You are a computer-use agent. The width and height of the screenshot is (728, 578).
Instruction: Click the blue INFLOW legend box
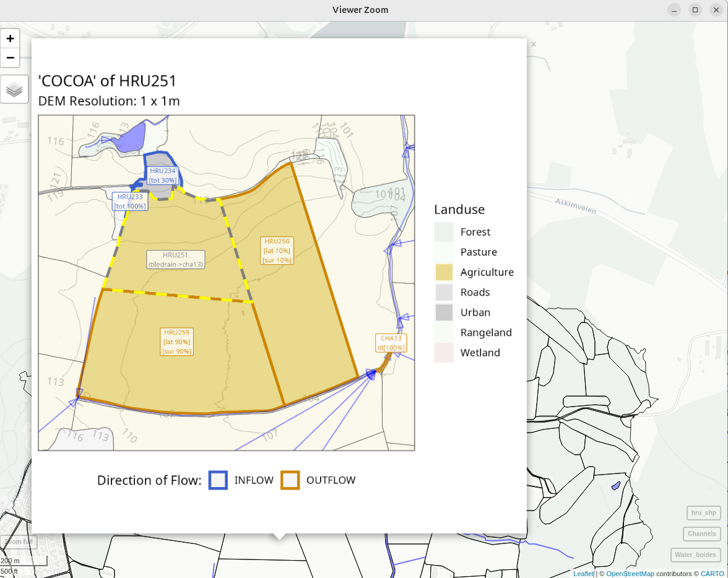click(218, 480)
